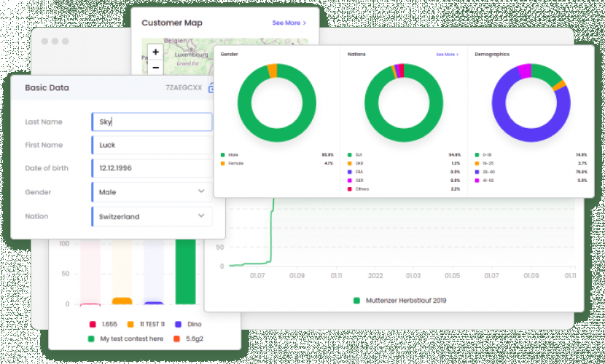Edit the Date of birth field

click(152, 168)
